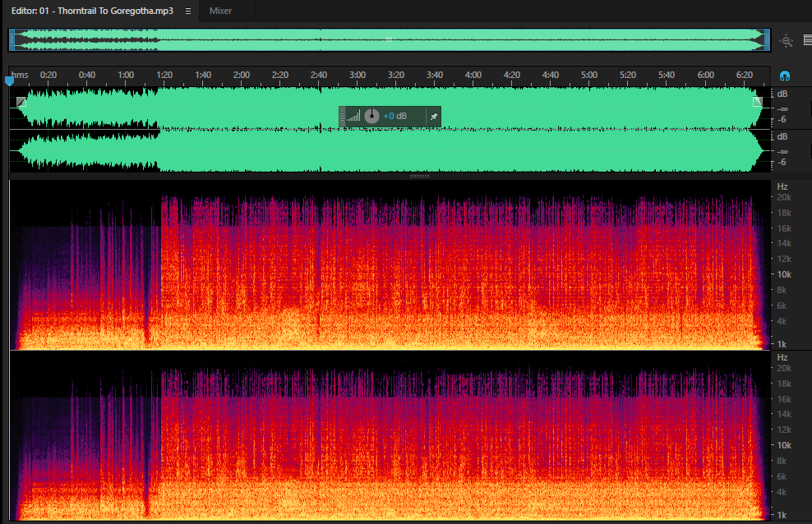Click the 0:20 mark on time ruler
This screenshot has height=524, width=812.
pos(48,75)
